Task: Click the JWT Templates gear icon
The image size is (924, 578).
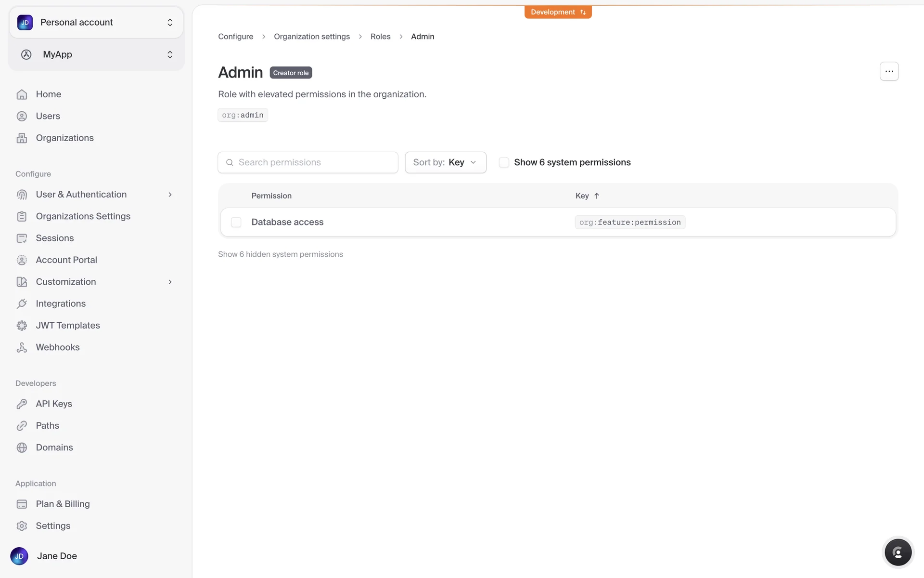Action: [22, 326]
